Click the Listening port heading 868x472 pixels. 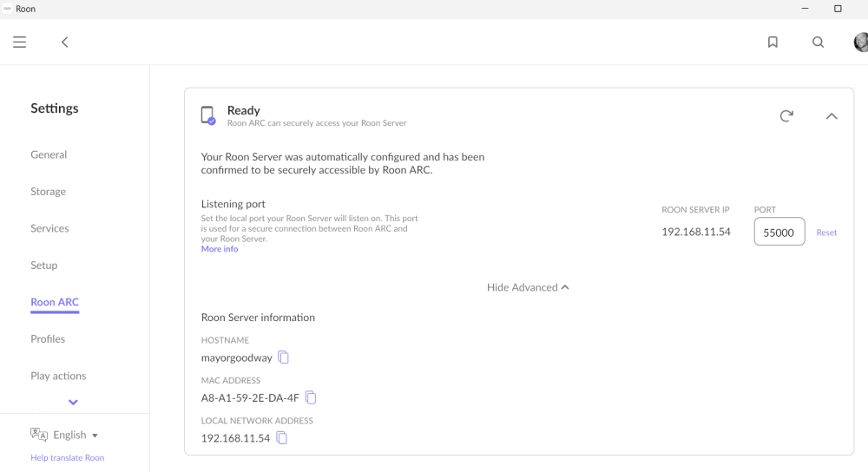tap(233, 204)
